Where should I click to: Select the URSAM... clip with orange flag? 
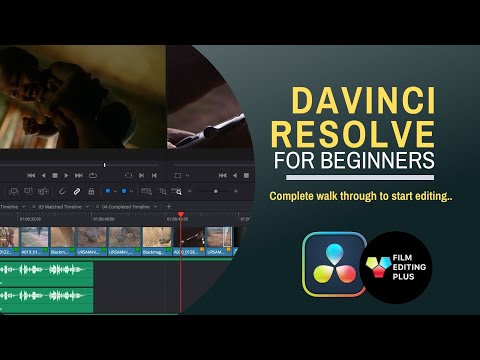click(x=219, y=241)
